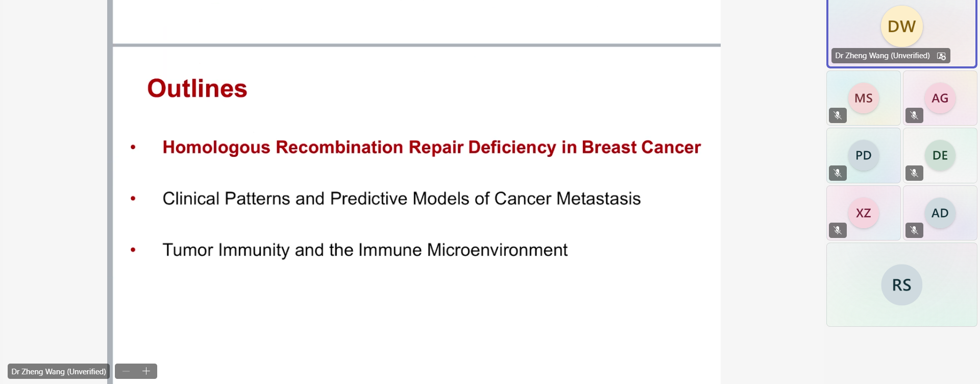Click the screen sharing icon beside Dr Zheng Wang
The image size is (980, 384).
941,56
